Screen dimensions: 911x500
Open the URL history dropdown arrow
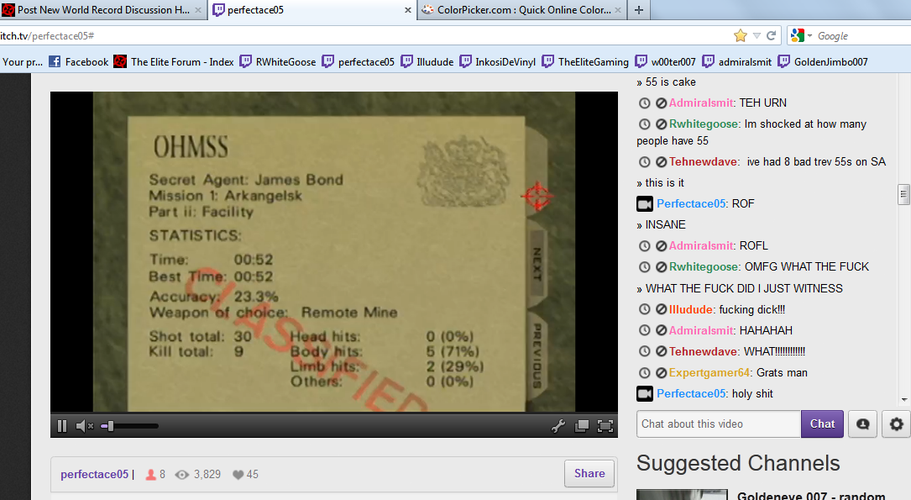[757, 35]
